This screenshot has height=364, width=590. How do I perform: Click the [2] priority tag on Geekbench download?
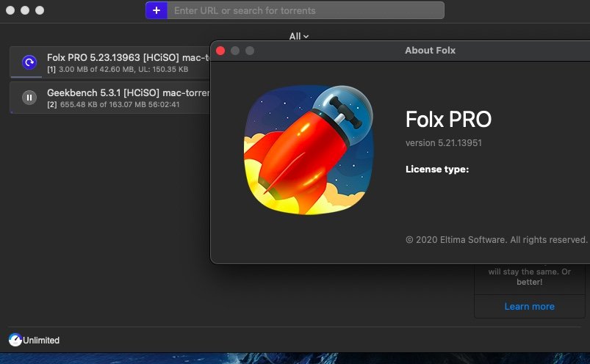coord(52,105)
